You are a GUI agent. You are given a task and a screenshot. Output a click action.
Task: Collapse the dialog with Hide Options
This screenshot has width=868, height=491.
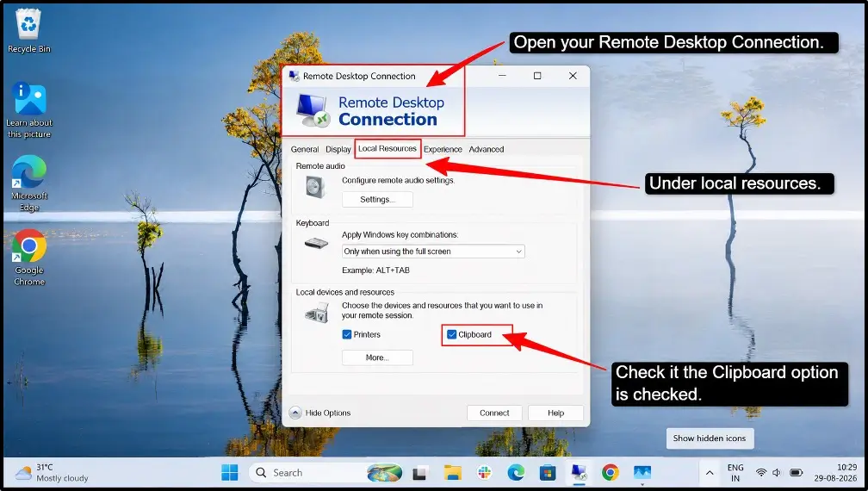pos(320,413)
